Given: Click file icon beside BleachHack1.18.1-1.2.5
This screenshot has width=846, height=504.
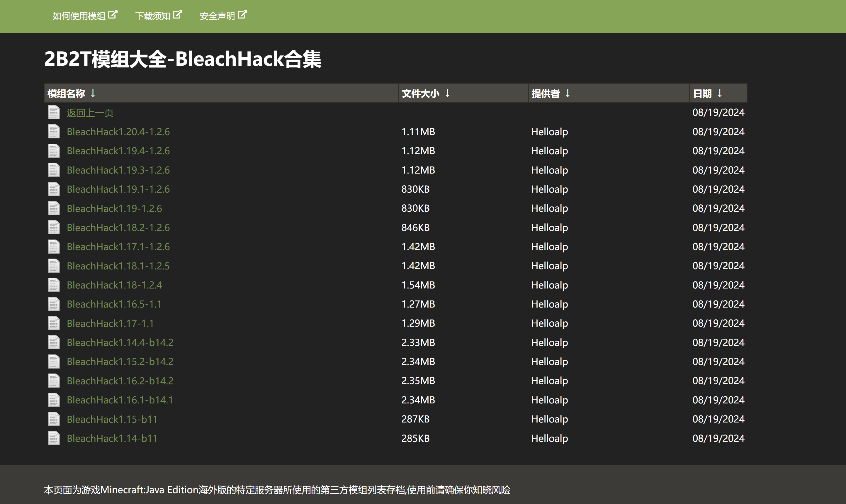Looking at the screenshot, I should (54, 266).
